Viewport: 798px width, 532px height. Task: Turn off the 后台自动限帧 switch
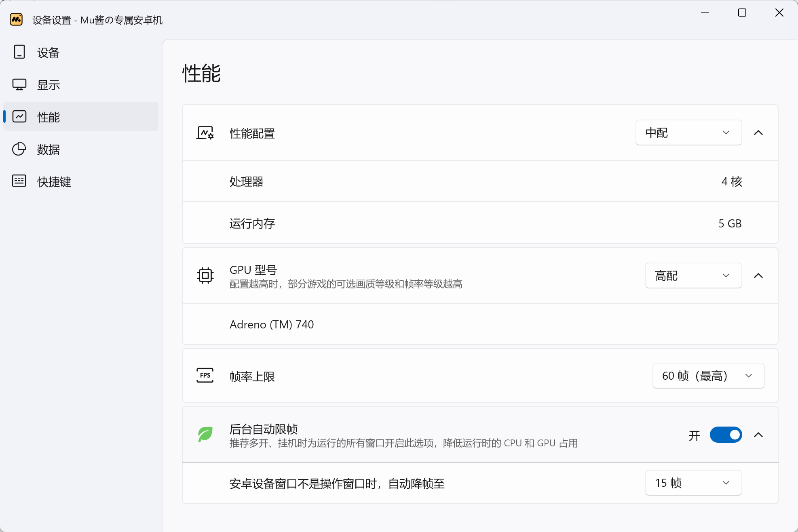(x=726, y=435)
